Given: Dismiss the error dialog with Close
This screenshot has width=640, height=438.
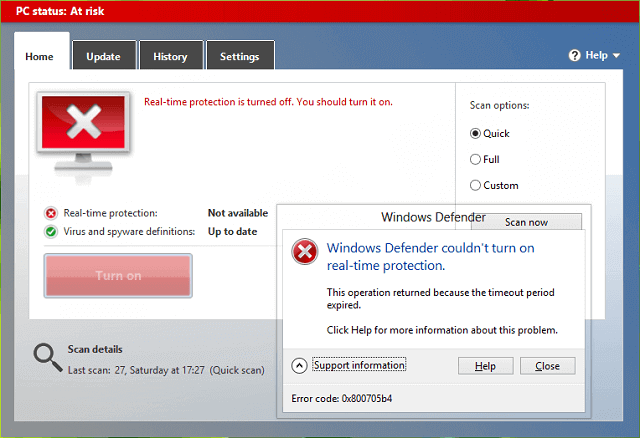Looking at the screenshot, I should coord(547,366).
